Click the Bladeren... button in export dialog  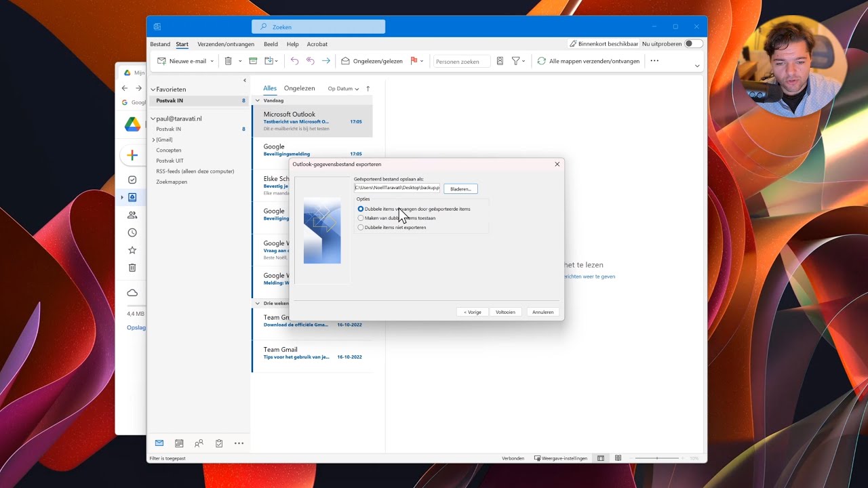[460, 189]
